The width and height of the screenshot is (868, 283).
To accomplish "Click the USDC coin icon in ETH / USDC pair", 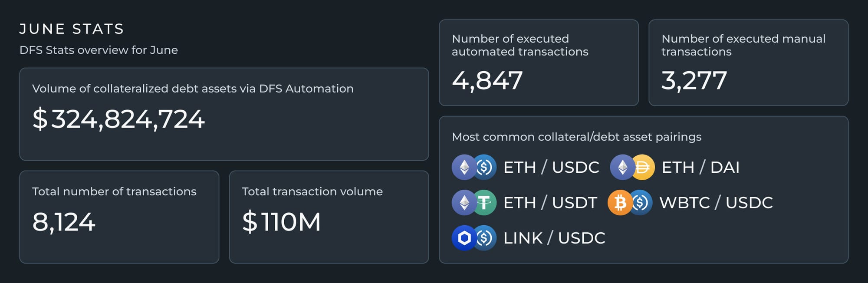I will [484, 167].
